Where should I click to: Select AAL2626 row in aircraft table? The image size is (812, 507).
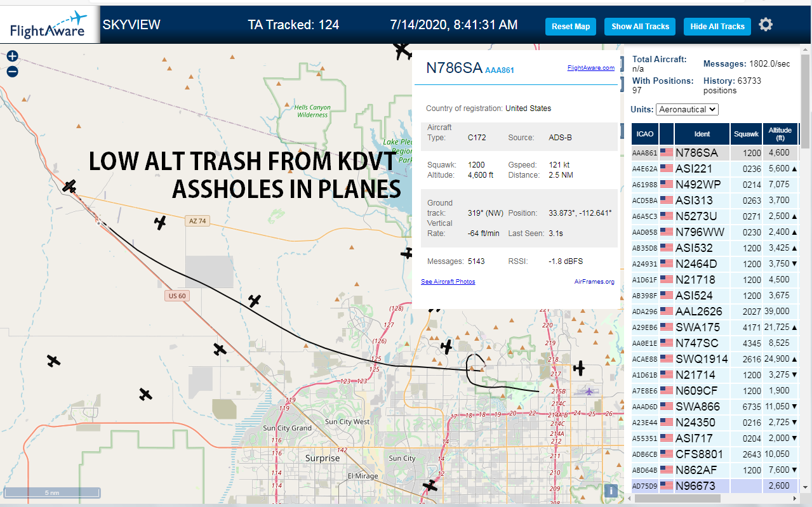pos(715,312)
